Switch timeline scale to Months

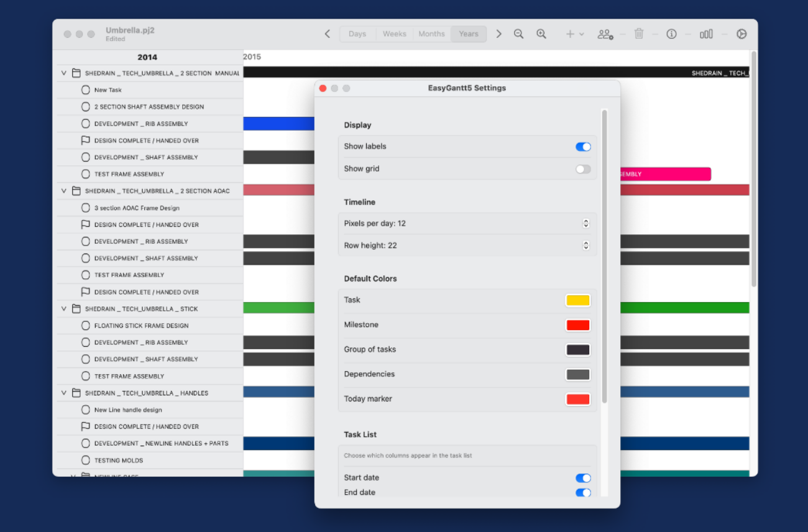pos(431,34)
